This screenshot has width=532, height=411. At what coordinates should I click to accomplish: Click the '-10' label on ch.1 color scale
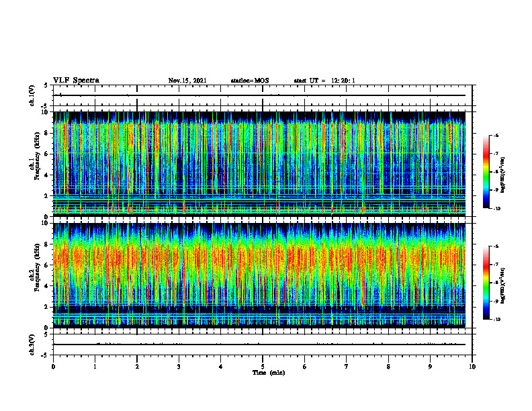496,209
